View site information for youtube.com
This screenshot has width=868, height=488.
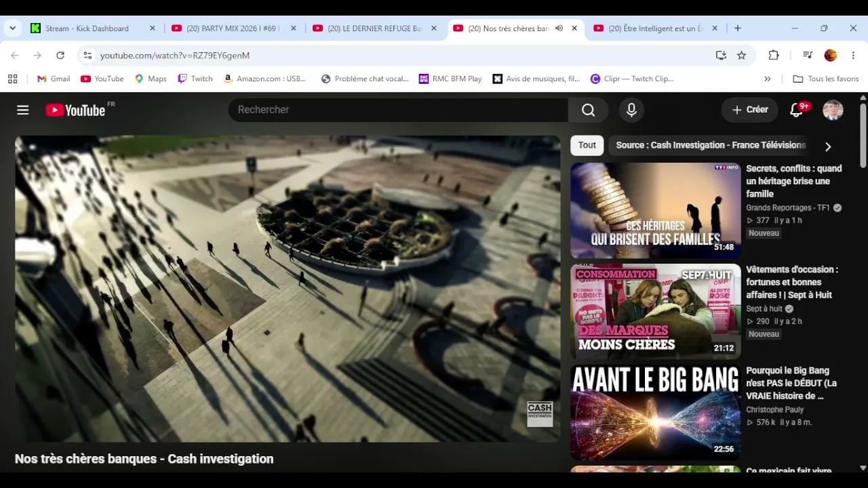click(87, 56)
